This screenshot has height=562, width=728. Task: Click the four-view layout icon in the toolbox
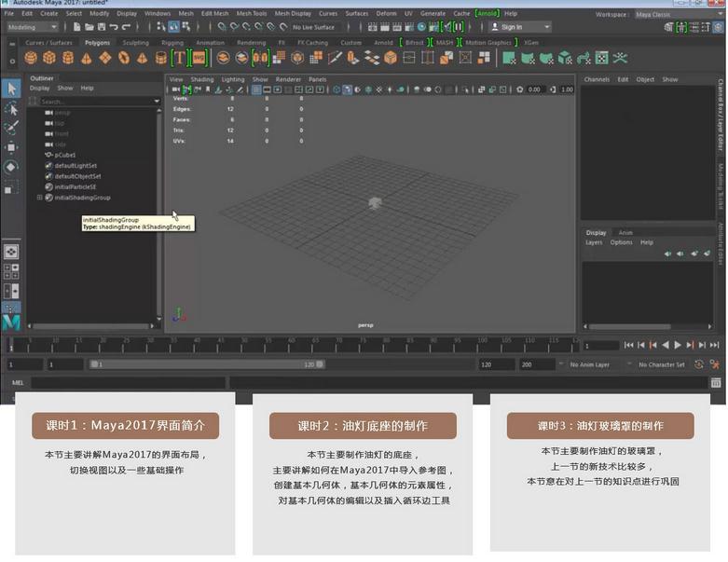click(11, 271)
